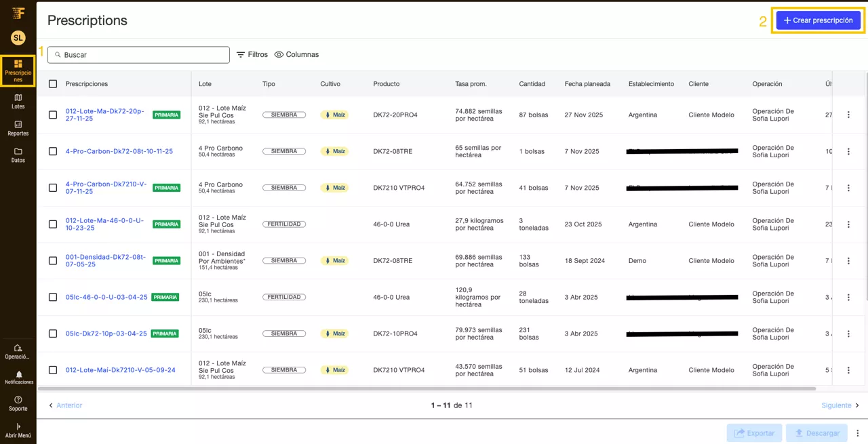Go to Datos folder icon
This screenshot has width=868, height=444.
[18, 155]
